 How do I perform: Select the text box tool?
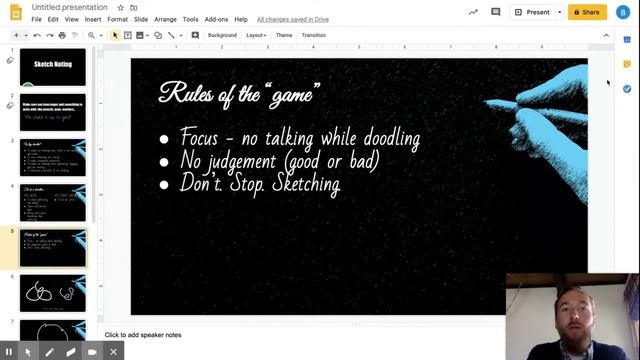[x=128, y=36]
